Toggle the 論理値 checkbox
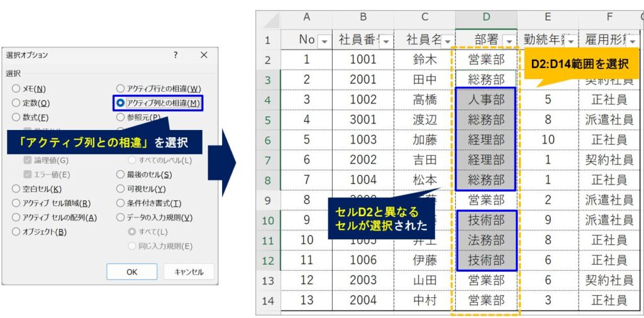 [x=28, y=160]
